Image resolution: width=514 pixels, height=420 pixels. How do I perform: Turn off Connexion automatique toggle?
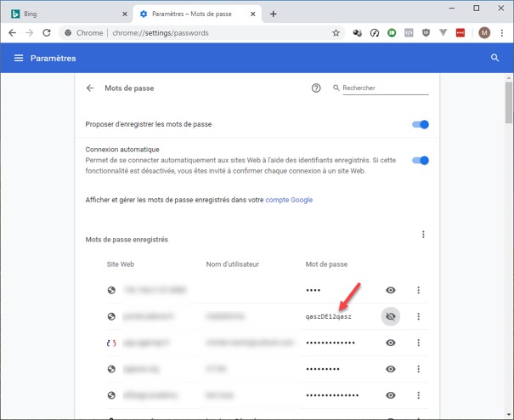coord(421,160)
